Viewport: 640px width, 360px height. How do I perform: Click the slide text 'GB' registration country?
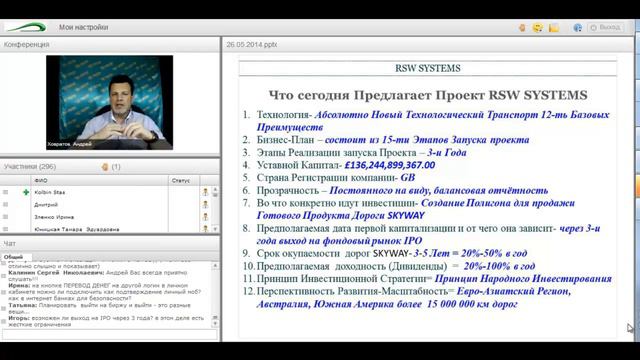[407, 178]
